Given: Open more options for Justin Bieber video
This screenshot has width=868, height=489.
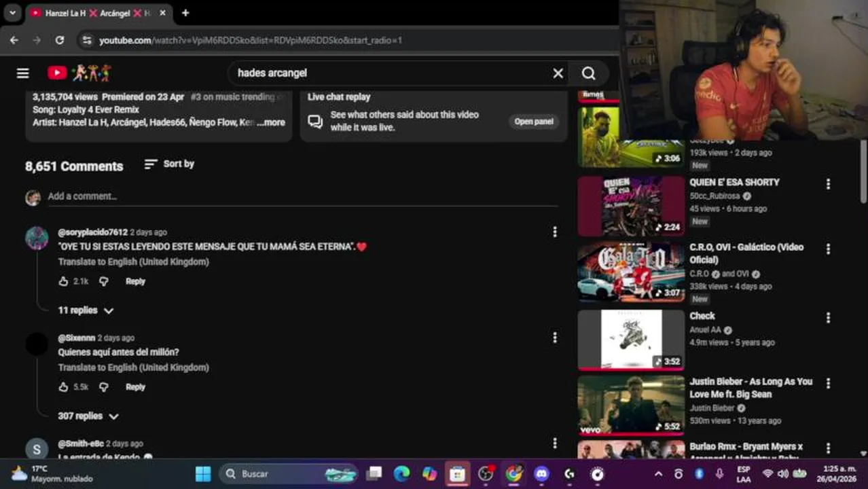Looking at the screenshot, I should tap(828, 384).
